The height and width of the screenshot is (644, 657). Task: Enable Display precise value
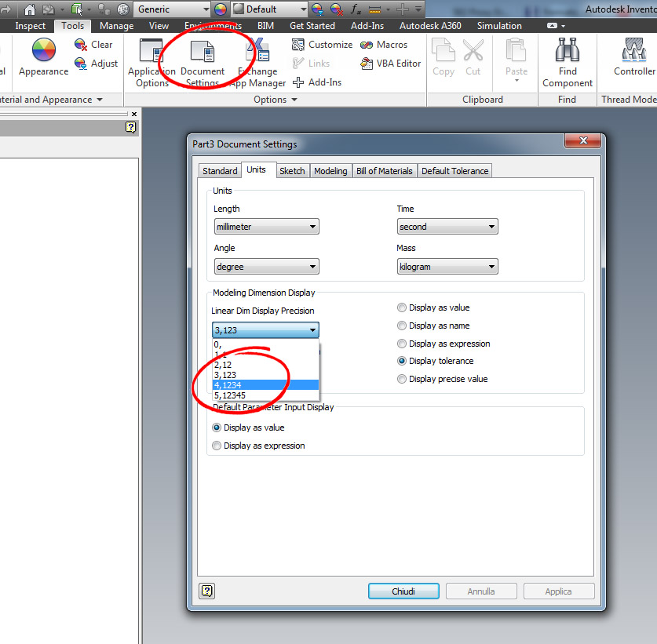point(401,378)
